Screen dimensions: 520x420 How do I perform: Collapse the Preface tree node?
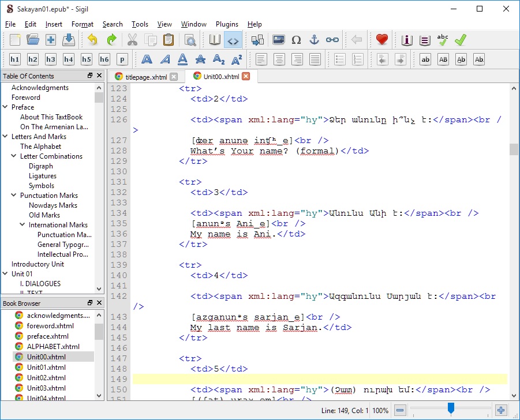(6, 107)
